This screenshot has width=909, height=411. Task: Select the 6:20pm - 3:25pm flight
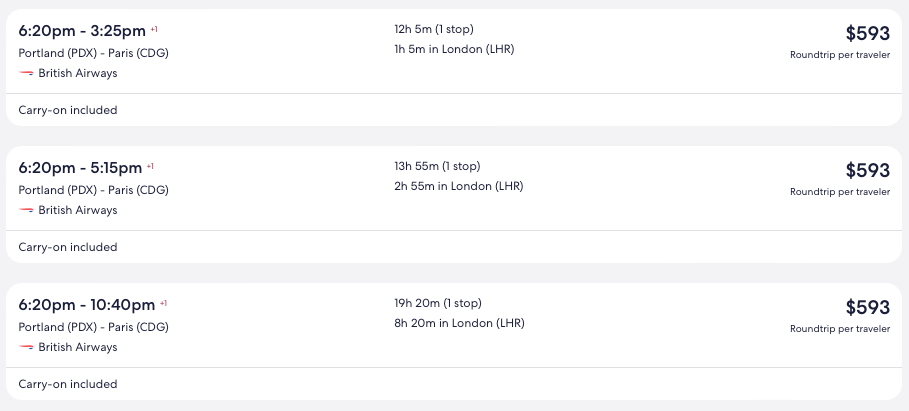82,30
